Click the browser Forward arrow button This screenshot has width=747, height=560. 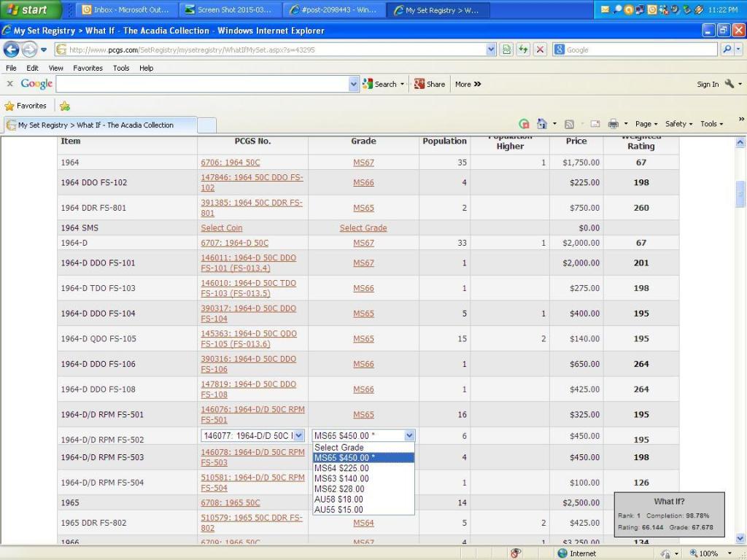(x=29, y=49)
